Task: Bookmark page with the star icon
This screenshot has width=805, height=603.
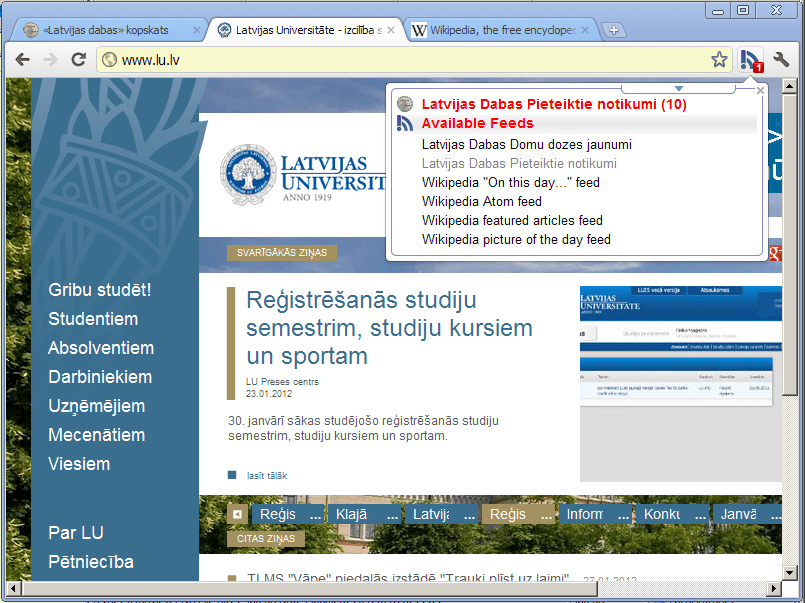Action: tap(719, 60)
